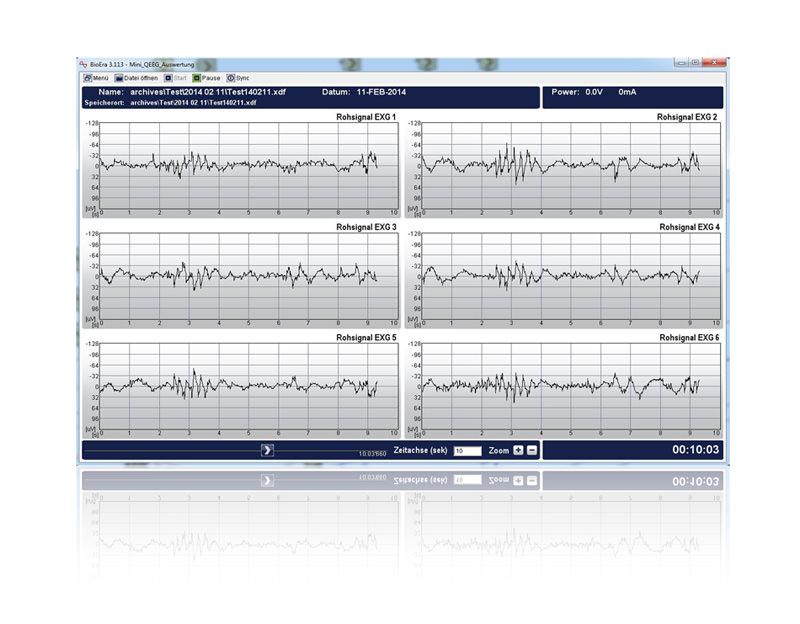Click the Zeitachse (sek) input field
Screen dimensions: 800x624
point(467,451)
